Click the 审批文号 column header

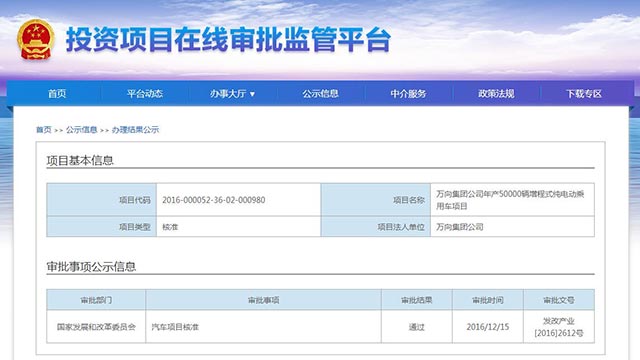[559, 300]
